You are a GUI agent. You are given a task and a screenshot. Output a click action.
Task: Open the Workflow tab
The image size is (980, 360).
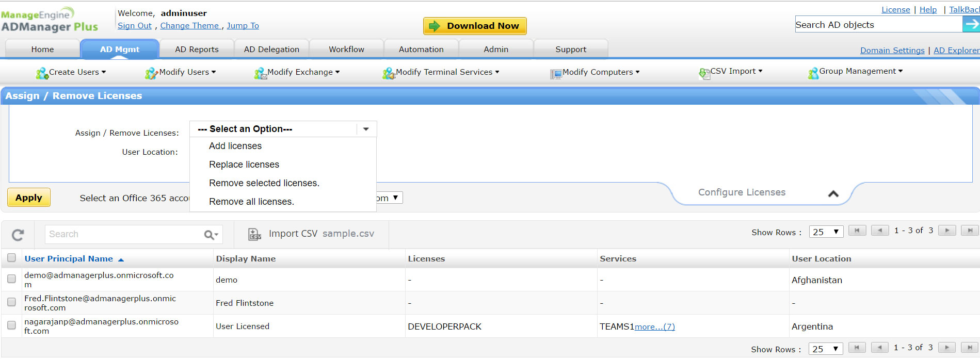click(x=346, y=50)
